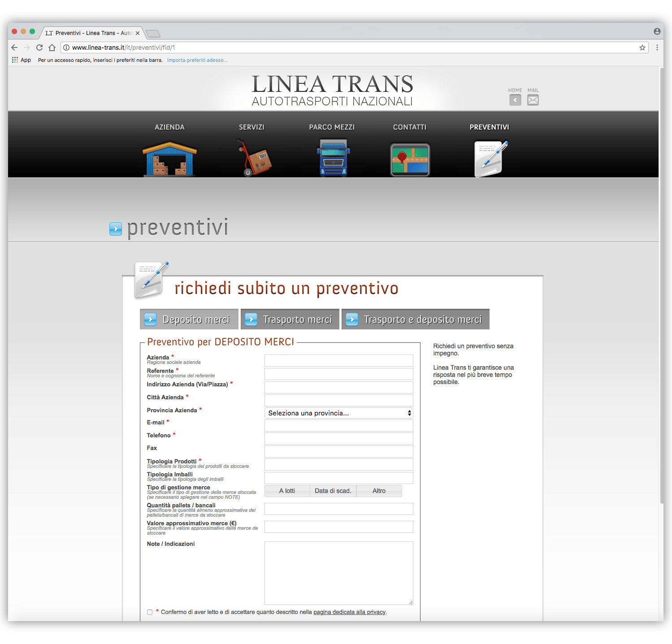The height and width of the screenshot is (644, 672).
Task: Open SERVIZI menu item
Action: 251,127
